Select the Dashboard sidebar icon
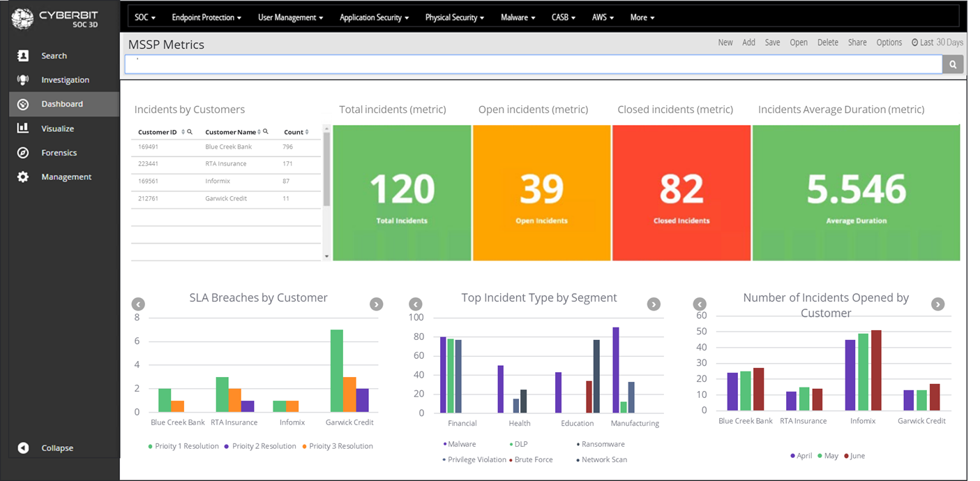980x481 pixels. tap(23, 104)
